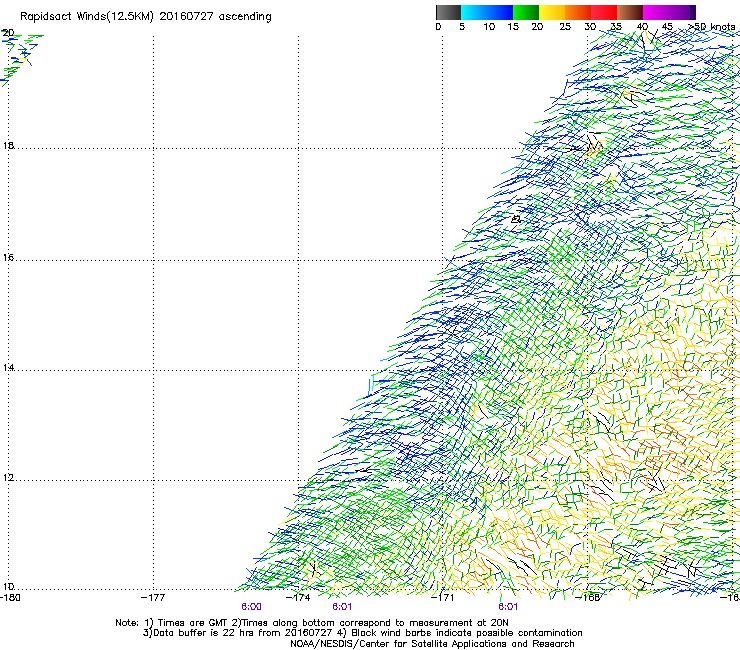
Task: Click the latitude '18' axis label
Action: point(8,145)
